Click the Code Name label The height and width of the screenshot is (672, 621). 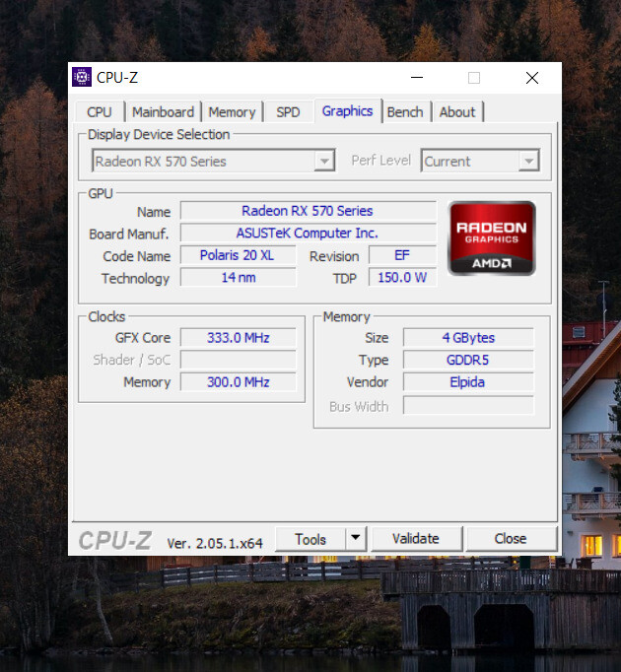[136, 256]
